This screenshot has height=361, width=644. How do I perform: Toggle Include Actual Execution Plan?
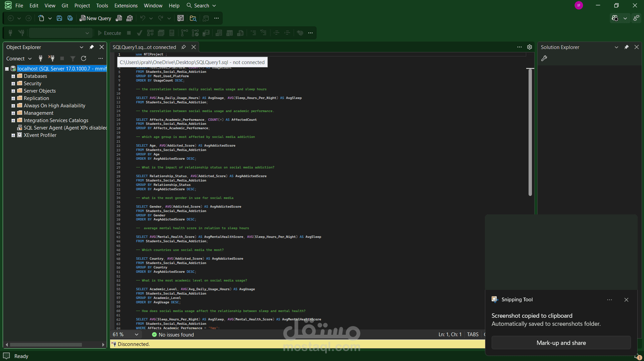click(184, 33)
